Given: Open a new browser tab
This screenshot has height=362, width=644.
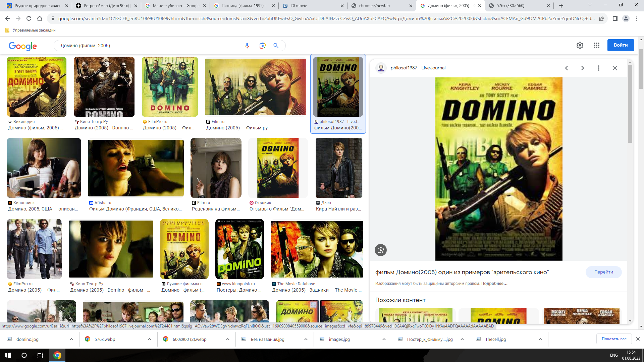Looking at the screenshot, I should point(561,5).
